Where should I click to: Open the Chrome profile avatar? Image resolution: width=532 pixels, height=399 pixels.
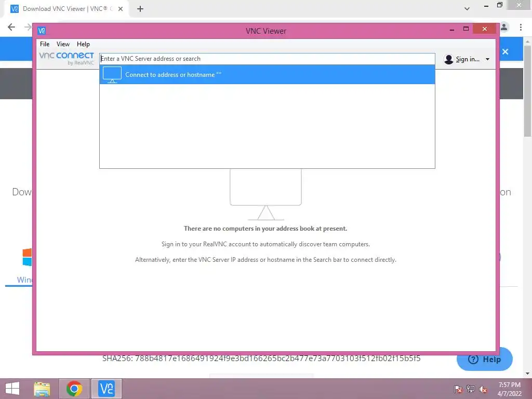pos(504,27)
